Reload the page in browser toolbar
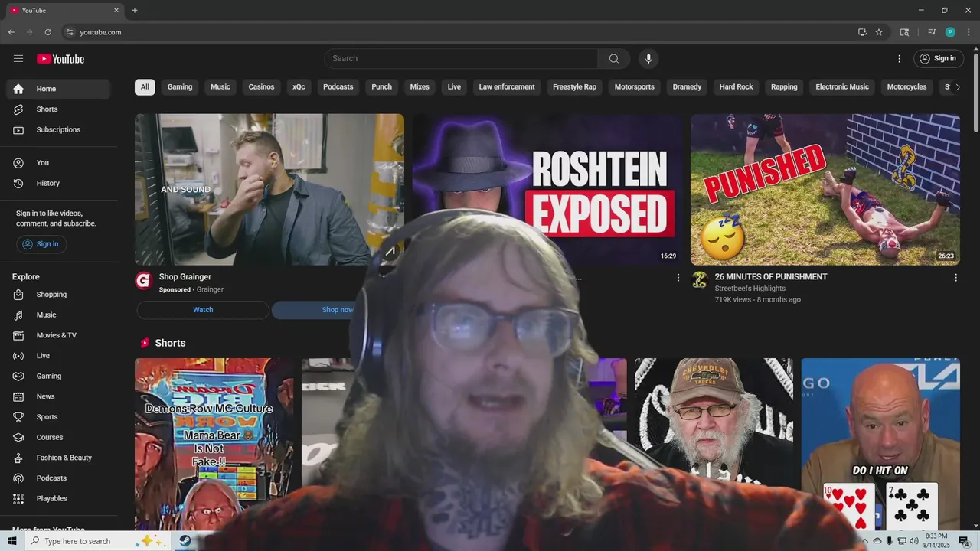Screen dimensions: 980x551 [x=47, y=32]
